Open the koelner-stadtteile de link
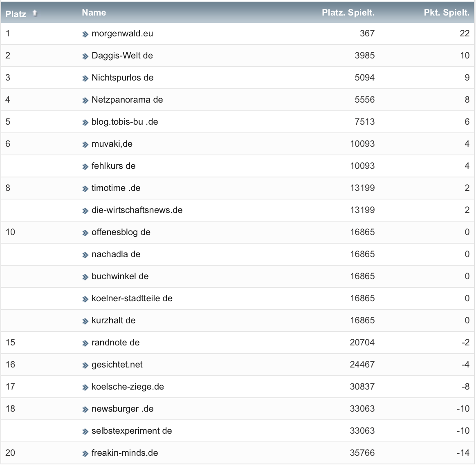 [132, 298]
